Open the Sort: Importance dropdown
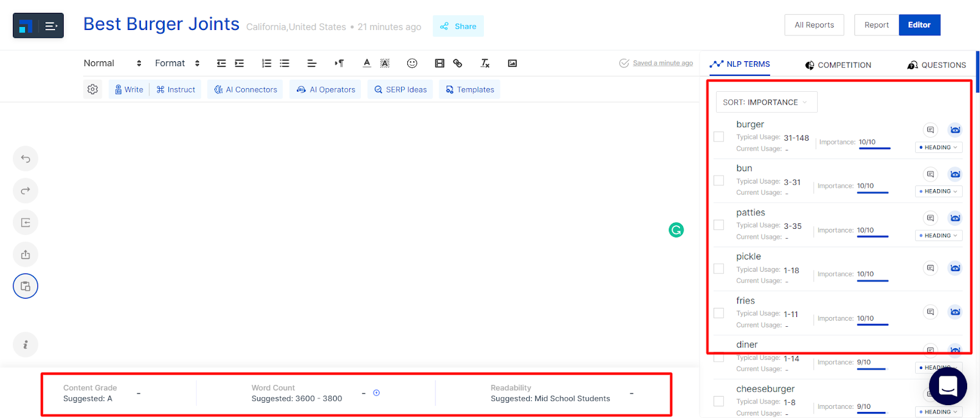The width and height of the screenshot is (980, 418). tap(766, 102)
